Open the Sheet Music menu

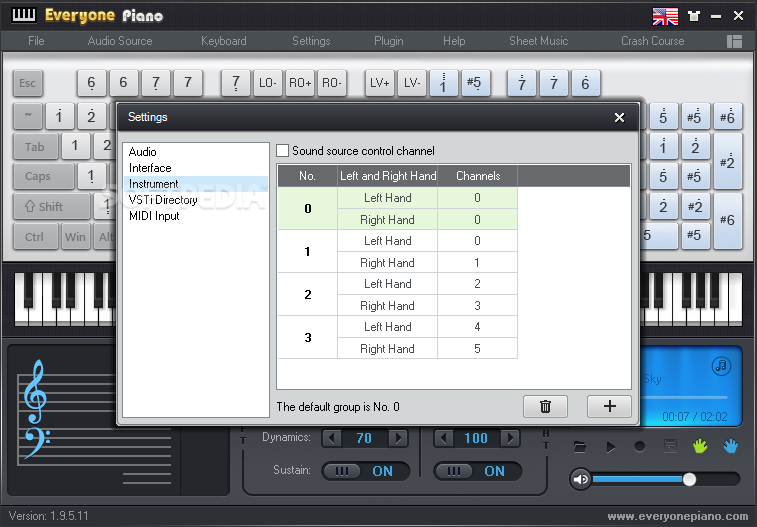click(x=538, y=41)
